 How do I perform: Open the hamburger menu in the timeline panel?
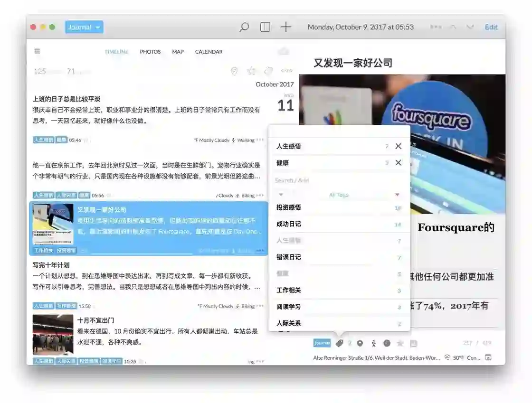(38, 51)
